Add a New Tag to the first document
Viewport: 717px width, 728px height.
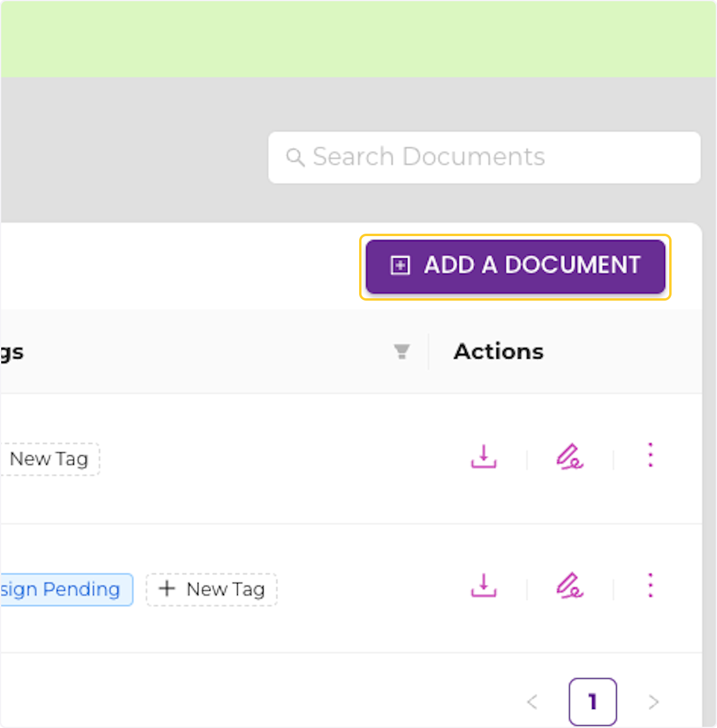pyautogui.click(x=48, y=458)
